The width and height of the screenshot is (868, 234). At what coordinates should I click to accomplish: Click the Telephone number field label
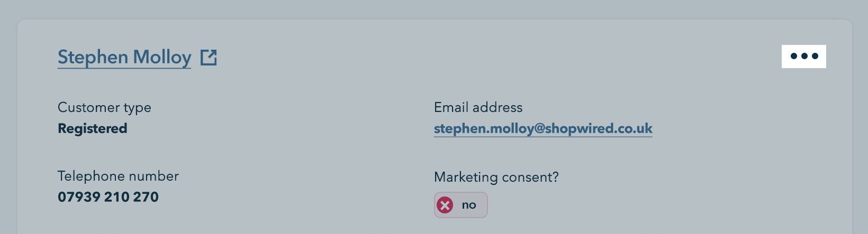point(118,176)
